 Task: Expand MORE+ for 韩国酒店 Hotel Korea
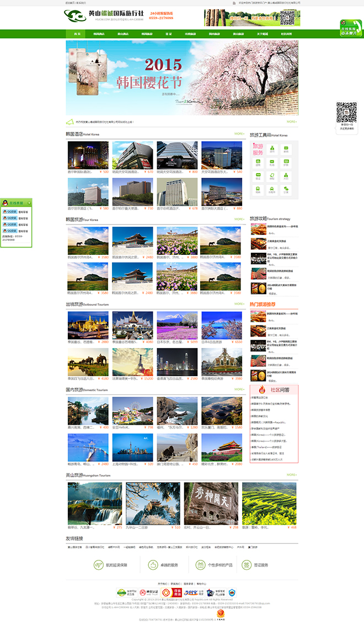click(x=239, y=134)
